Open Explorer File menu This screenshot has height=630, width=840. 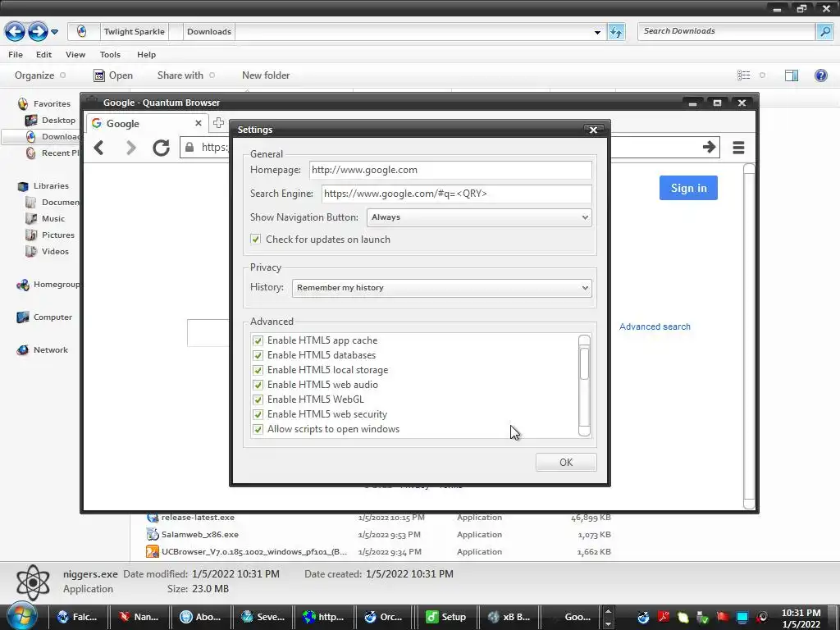click(x=16, y=55)
